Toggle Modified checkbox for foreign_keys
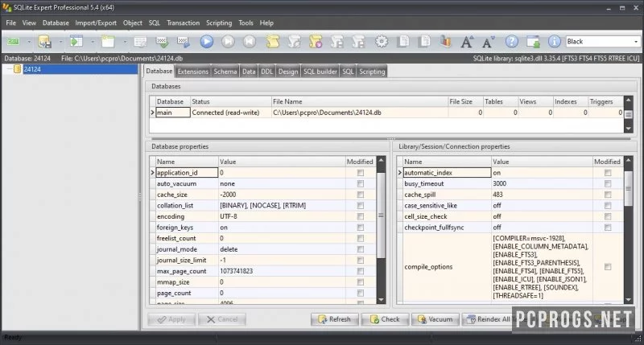This screenshot has width=644, height=345. pyautogui.click(x=360, y=228)
